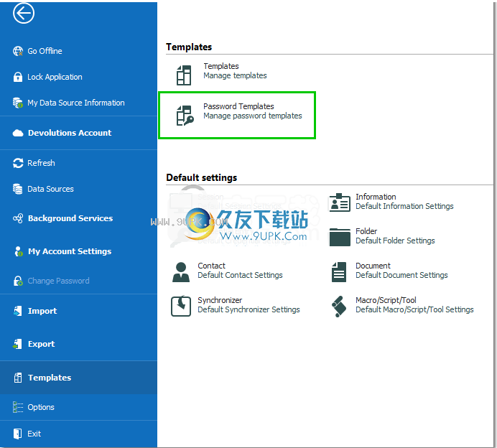
Task: Open Templates 'Manage templates' entry
Action: 222,75
